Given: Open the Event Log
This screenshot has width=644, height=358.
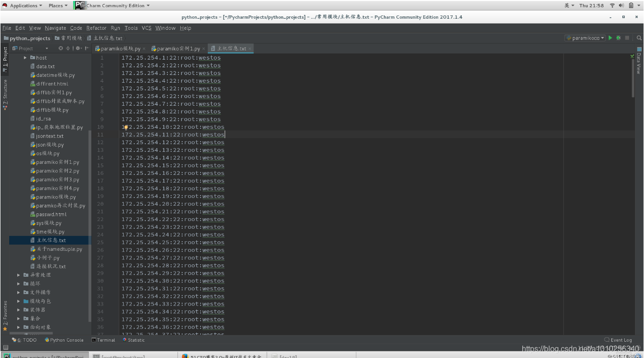Looking at the screenshot, I should (618, 340).
